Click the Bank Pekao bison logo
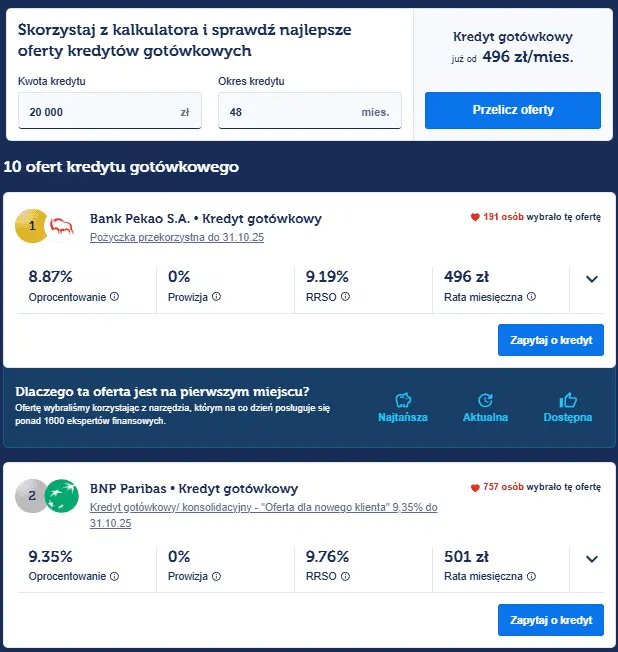The width and height of the screenshot is (618, 652). tap(61, 227)
